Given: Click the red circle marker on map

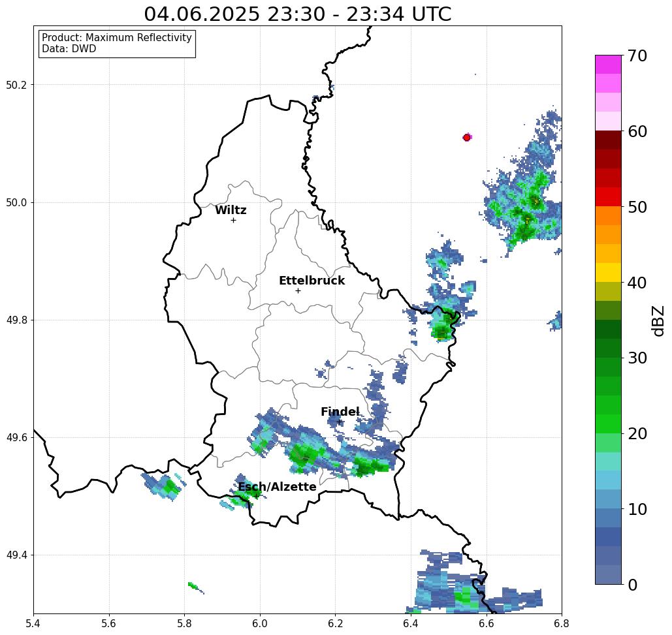Looking at the screenshot, I should [467, 138].
